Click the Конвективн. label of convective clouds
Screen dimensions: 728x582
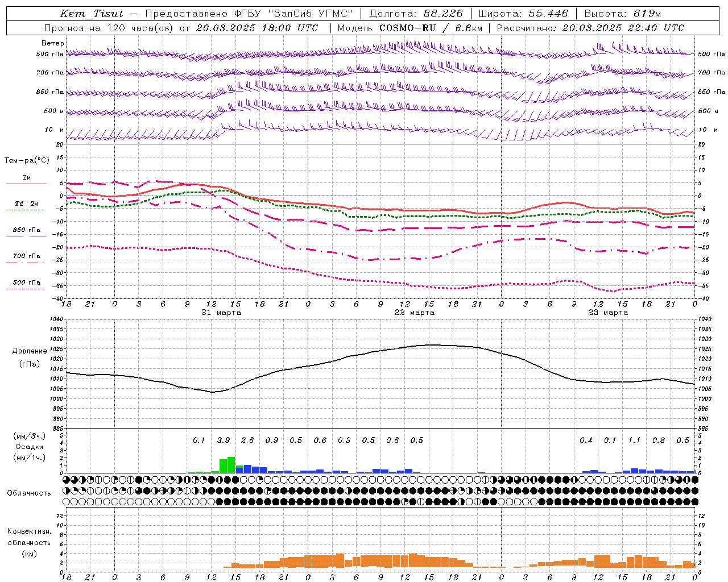(29, 532)
